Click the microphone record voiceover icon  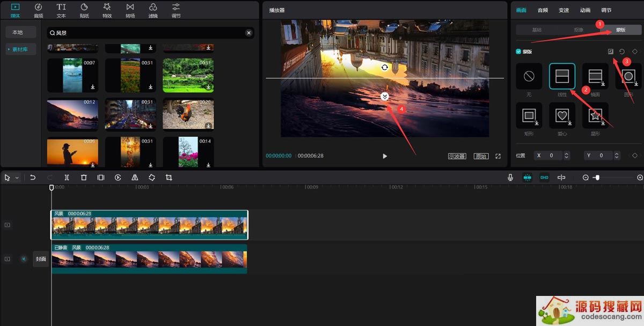pyautogui.click(x=510, y=177)
